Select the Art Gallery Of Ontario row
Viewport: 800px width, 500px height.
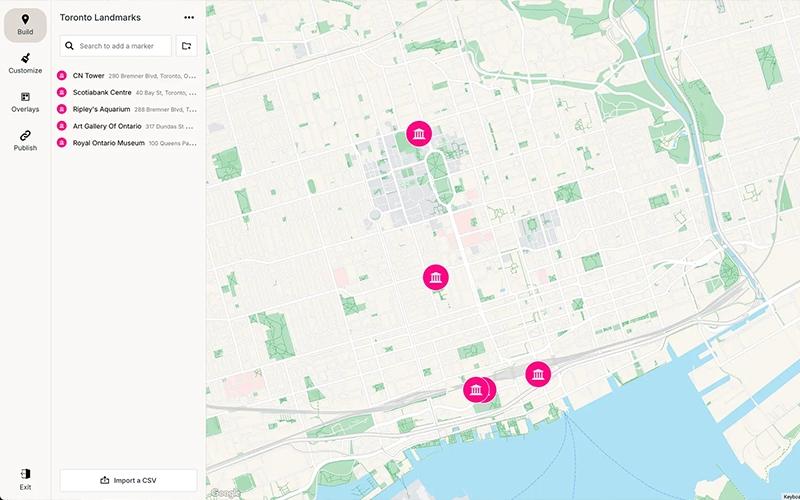tap(127, 126)
